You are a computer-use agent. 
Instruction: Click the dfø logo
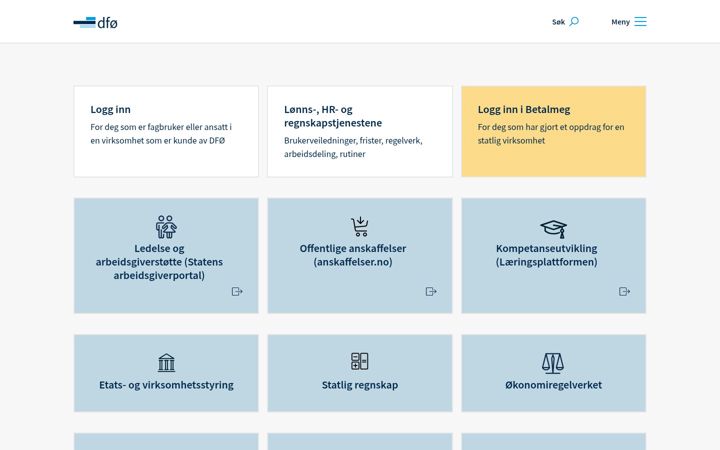96,22
